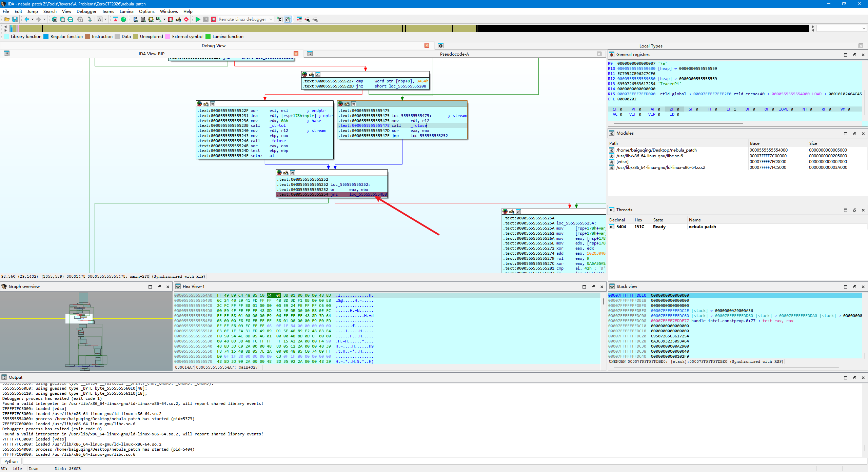Click the Open file folder icon
Screen dimensions: 868x472
click(x=7, y=19)
